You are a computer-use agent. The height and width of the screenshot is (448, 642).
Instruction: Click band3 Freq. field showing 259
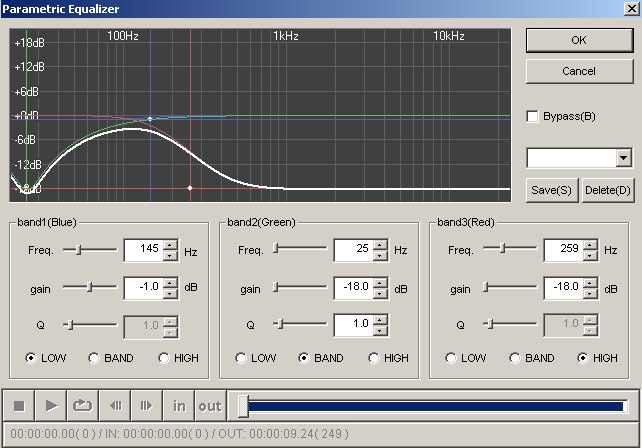(564, 250)
